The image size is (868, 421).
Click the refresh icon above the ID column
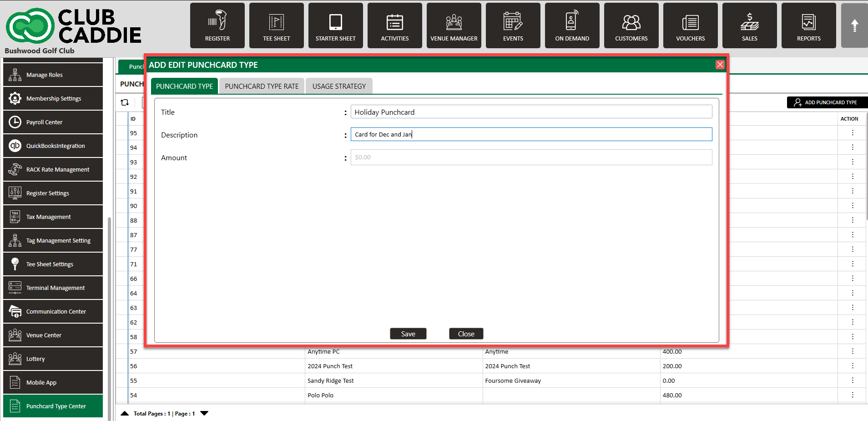(x=125, y=102)
